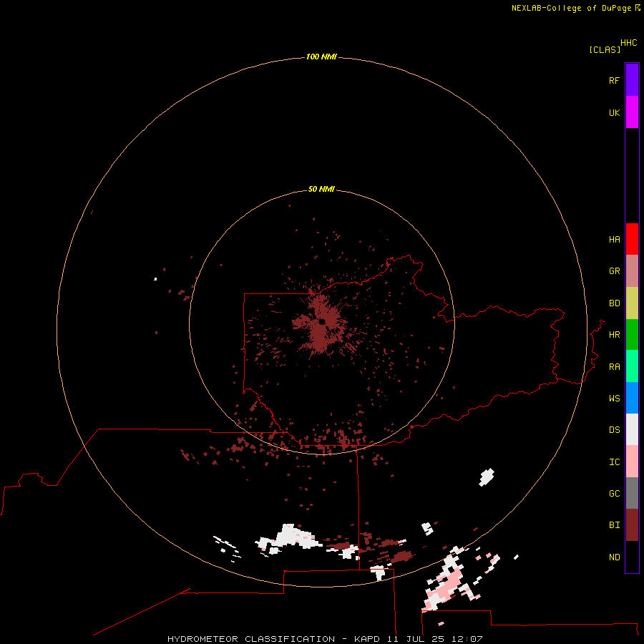644x644 pixels.
Task: Click the BI dark red swatch
Action: [x=632, y=525]
